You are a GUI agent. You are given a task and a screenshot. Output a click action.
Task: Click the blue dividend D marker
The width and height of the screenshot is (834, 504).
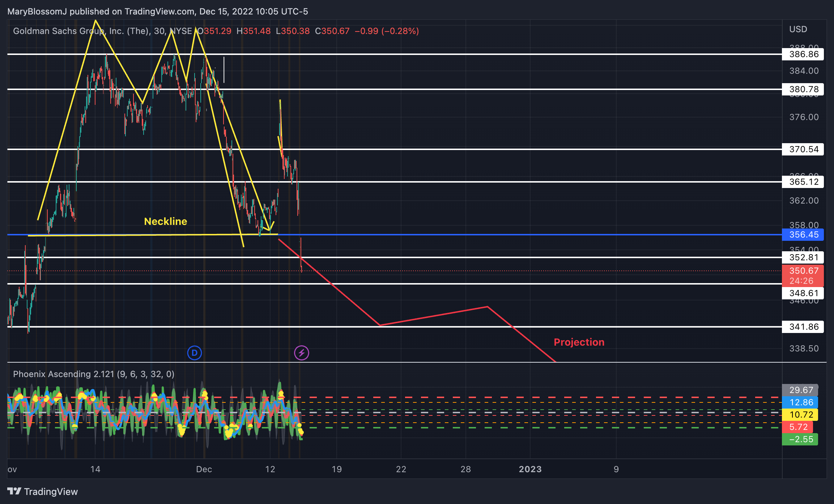195,353
